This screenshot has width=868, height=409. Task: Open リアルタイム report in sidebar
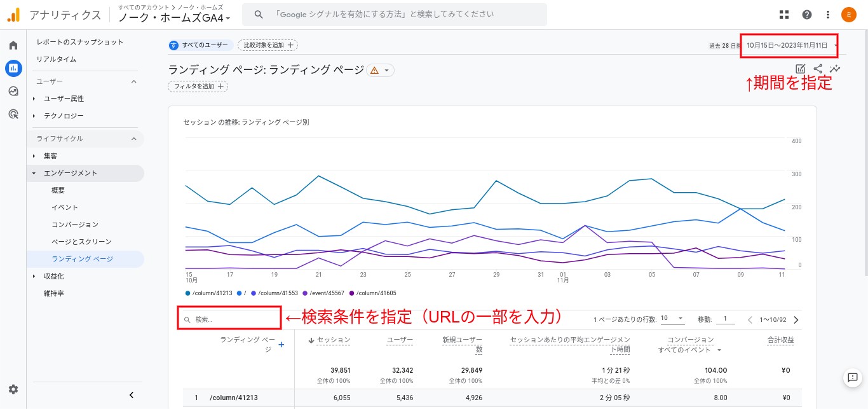pos(56,59)
